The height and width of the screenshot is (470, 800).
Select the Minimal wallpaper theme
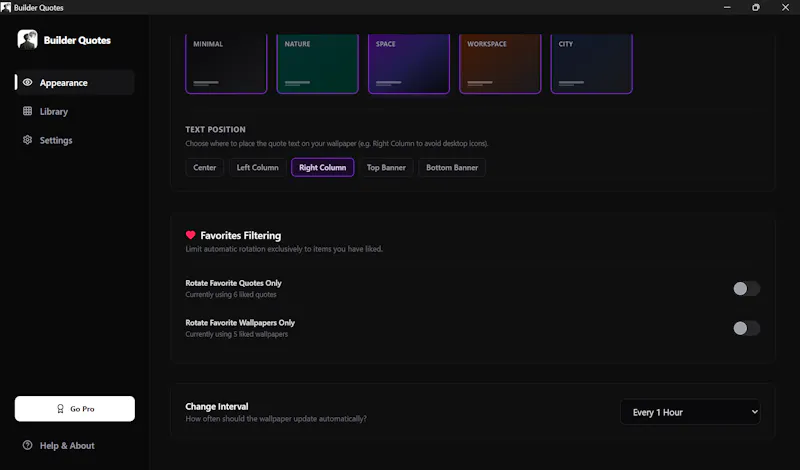click(226, 64)
